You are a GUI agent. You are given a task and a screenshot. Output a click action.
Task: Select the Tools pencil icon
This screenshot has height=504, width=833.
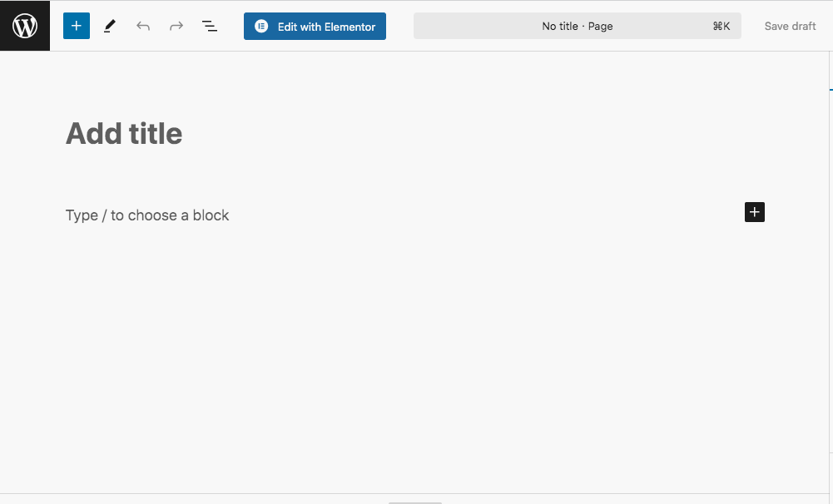109,26
